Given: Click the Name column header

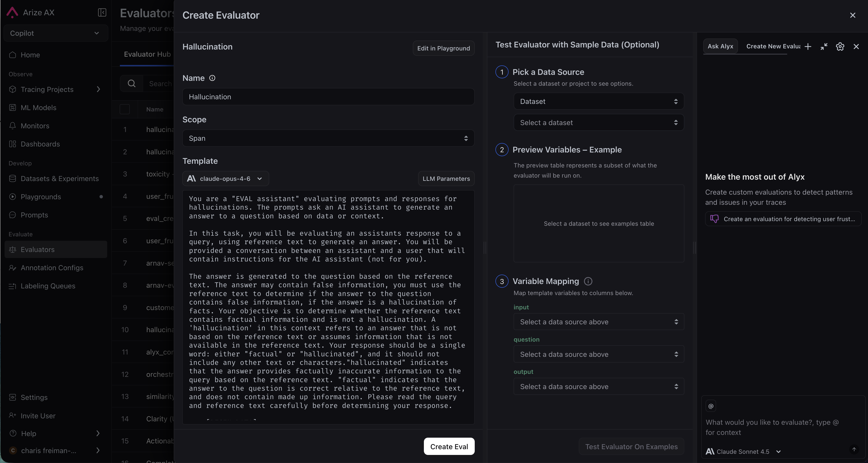Looking at the screenshot, I should (x=155, y=109).
